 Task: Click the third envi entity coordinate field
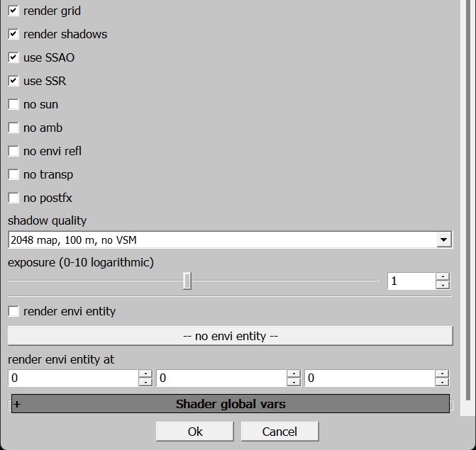(x=370, y=378)
